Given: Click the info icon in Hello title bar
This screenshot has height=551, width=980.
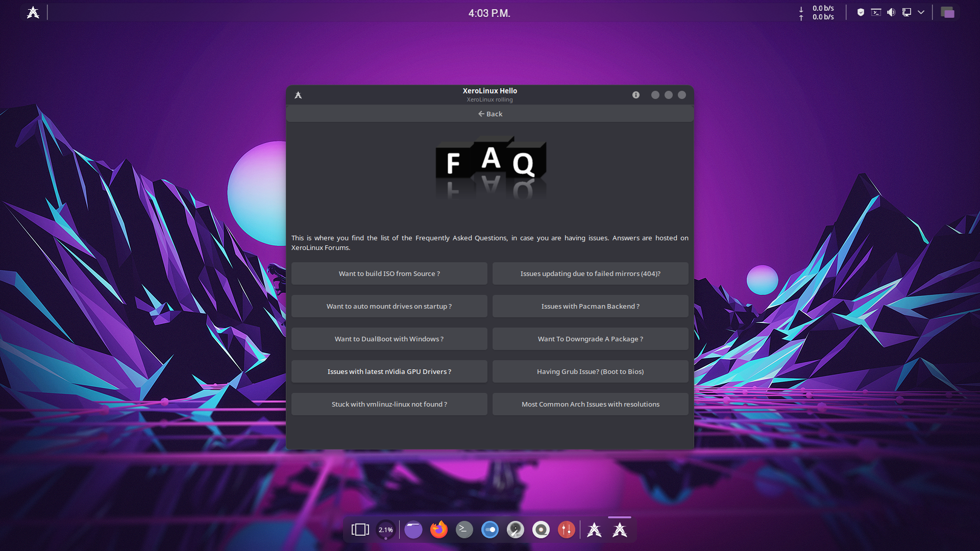Looking at the screenshot, I should (x=636, y=95).
